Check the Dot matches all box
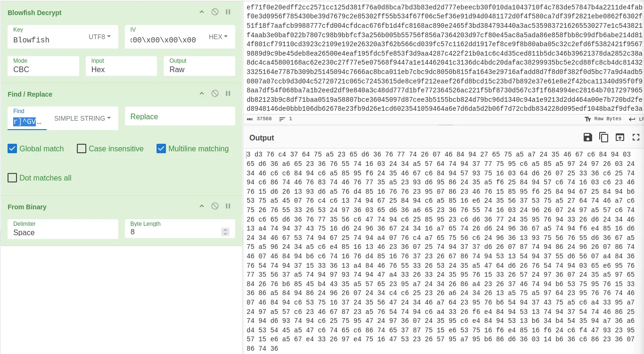Screen dimensions: 644x354 (x=13, y=178)
